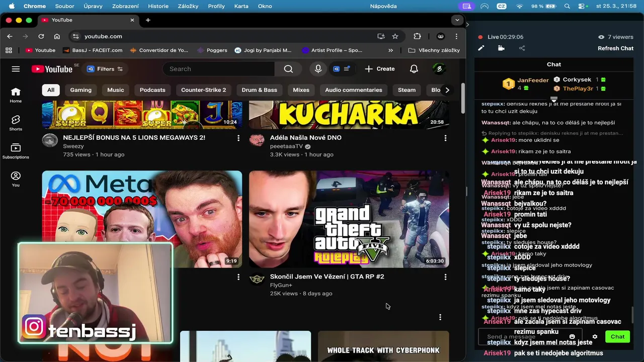The height and width of the screenshot is (362, 644).
Task: Go to the YouTube logo home link
Action: [x=52, y=69]
